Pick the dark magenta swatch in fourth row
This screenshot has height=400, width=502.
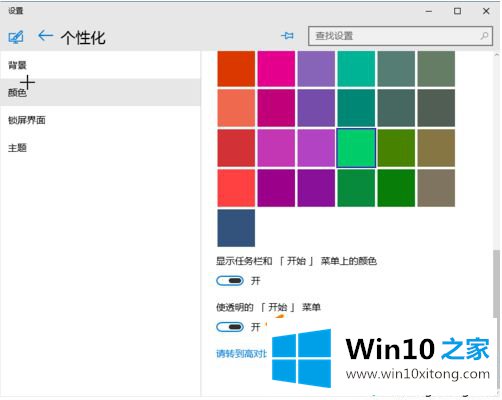click(276, 188)
